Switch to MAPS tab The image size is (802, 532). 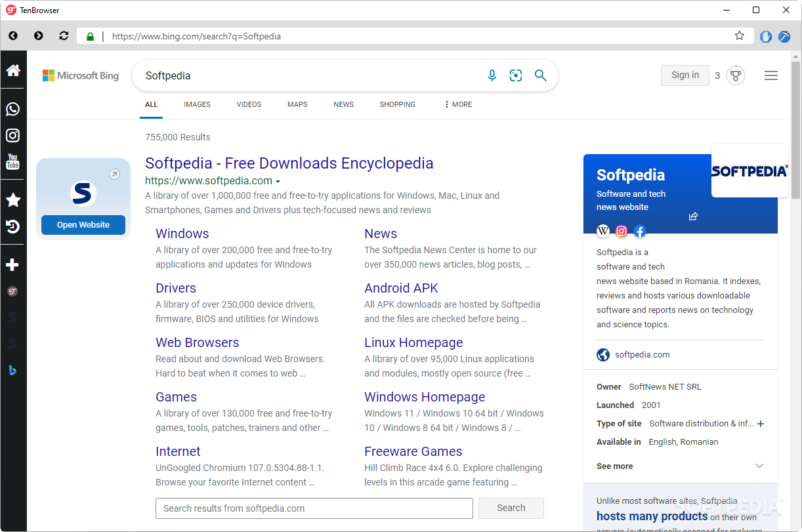297,104
